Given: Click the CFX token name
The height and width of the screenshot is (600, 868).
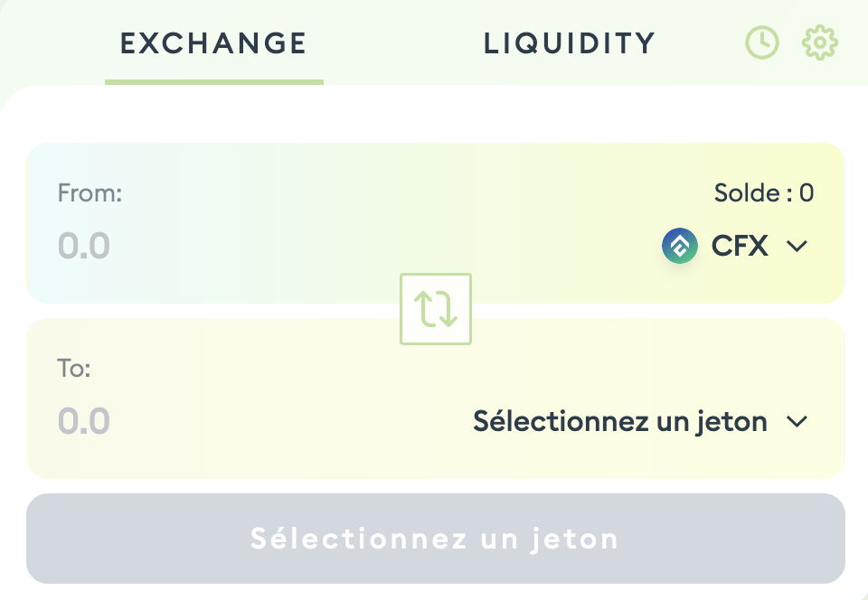Looking at the screenshot, I should [740, 246].
